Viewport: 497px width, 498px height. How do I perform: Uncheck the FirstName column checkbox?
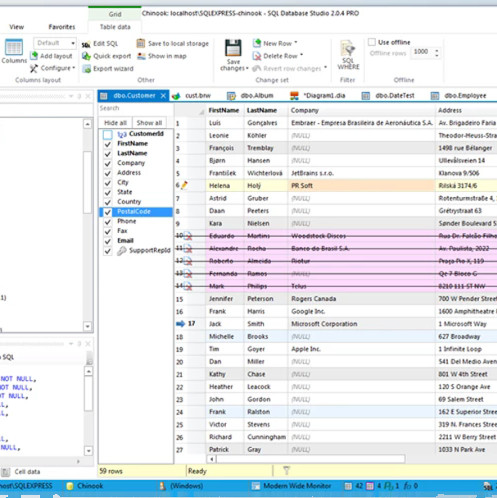(108, 144)
